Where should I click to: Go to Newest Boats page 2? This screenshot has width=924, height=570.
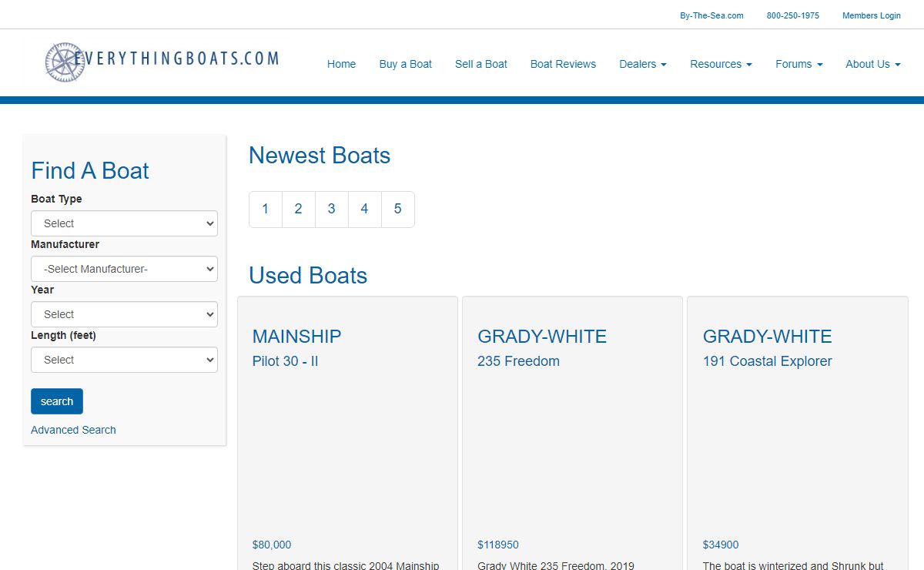click(x=299, y=209)
